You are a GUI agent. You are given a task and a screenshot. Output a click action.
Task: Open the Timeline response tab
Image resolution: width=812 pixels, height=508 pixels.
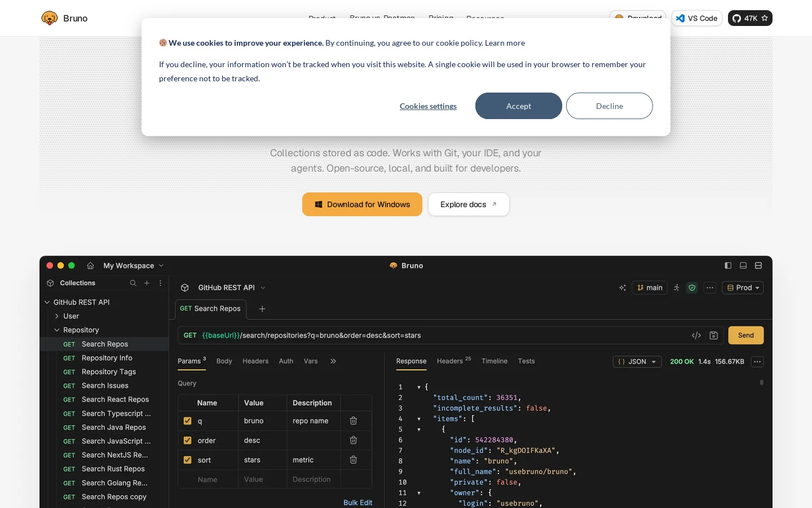[x=495, y=361]
